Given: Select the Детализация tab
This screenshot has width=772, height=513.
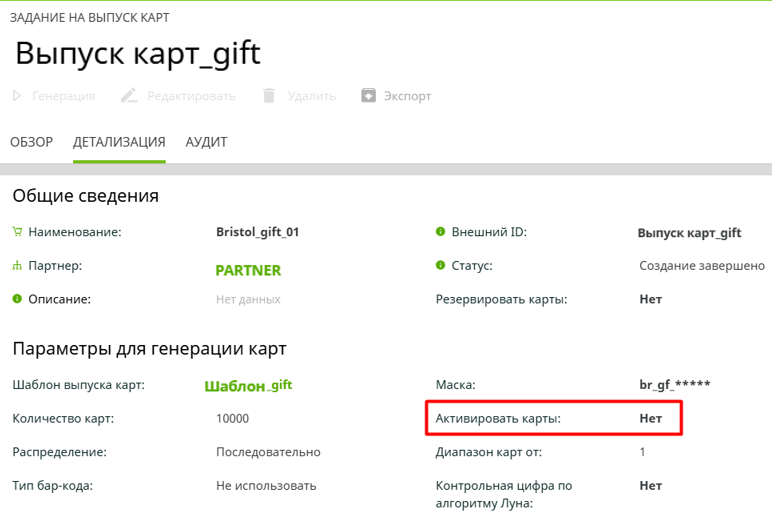Looking at the screenshot, I should click(x=119, y=142).
